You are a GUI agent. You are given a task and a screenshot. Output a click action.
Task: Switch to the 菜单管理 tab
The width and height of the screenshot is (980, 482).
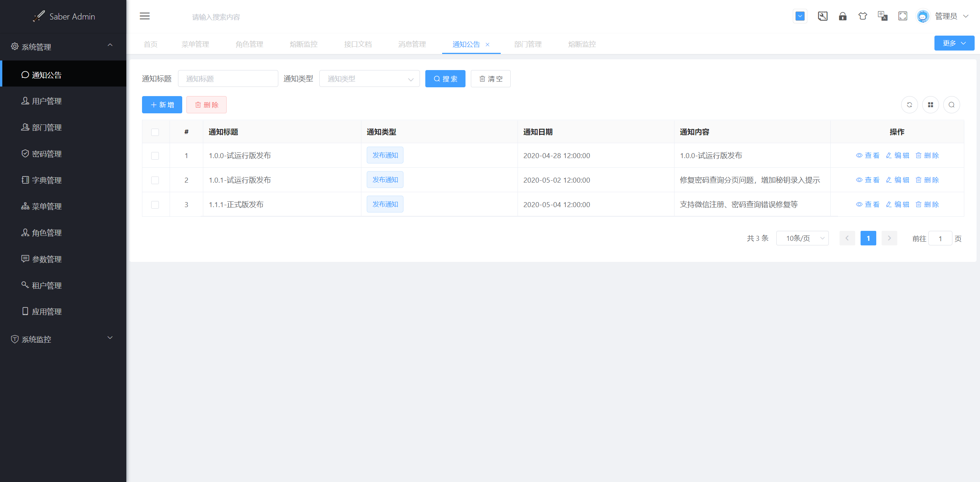point(195,44)
